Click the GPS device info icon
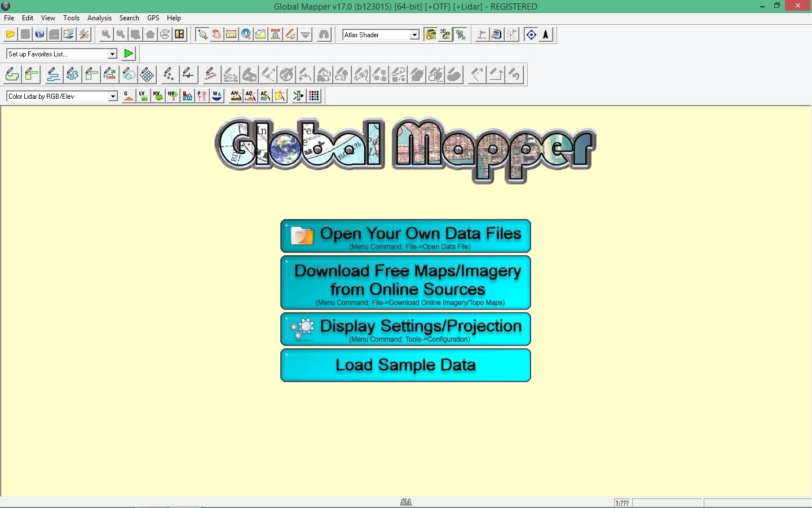This screenshot has height=508, width=812. pos(497,34)
